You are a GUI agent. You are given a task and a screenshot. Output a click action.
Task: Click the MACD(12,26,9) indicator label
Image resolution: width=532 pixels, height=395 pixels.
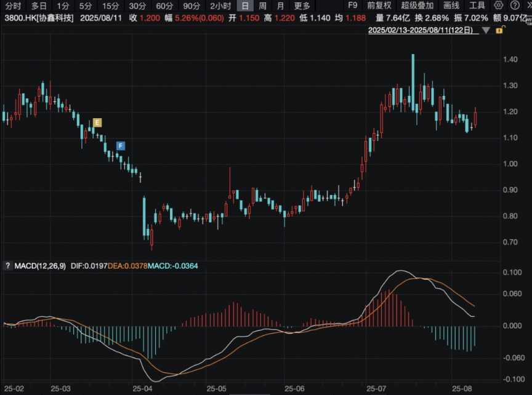[38, 266]
